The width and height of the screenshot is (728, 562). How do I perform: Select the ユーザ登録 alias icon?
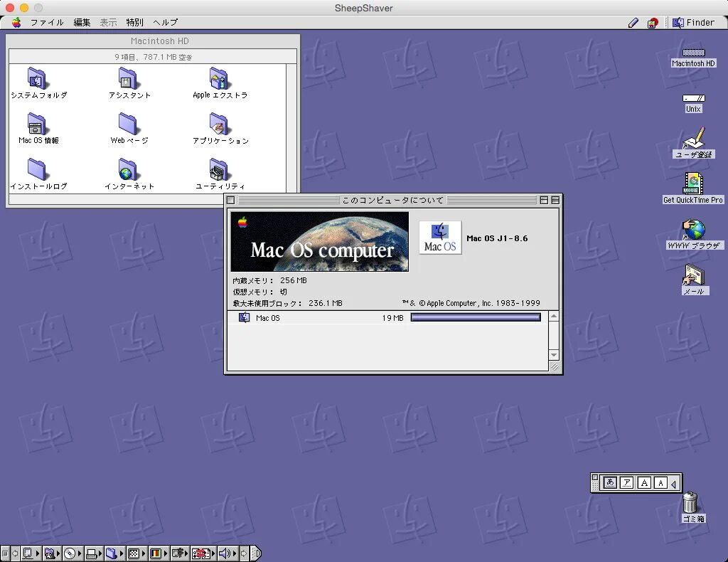coord(694,137)
